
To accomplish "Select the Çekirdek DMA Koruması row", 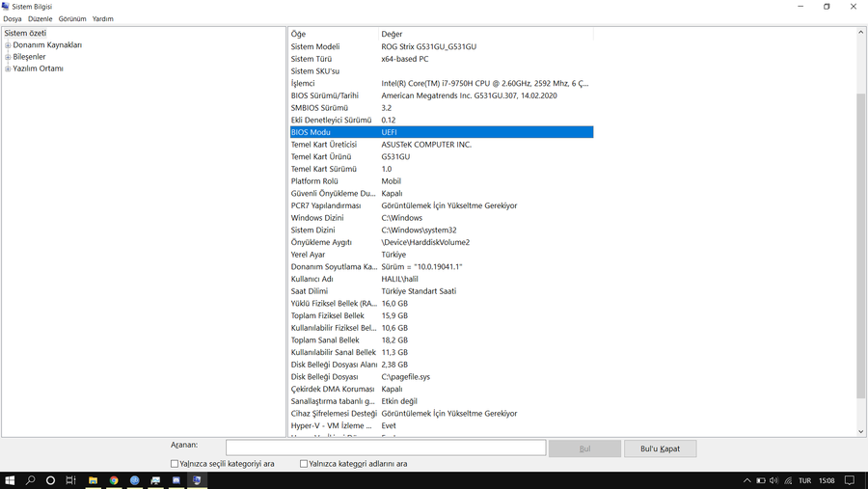I will [x=441, y=389].
